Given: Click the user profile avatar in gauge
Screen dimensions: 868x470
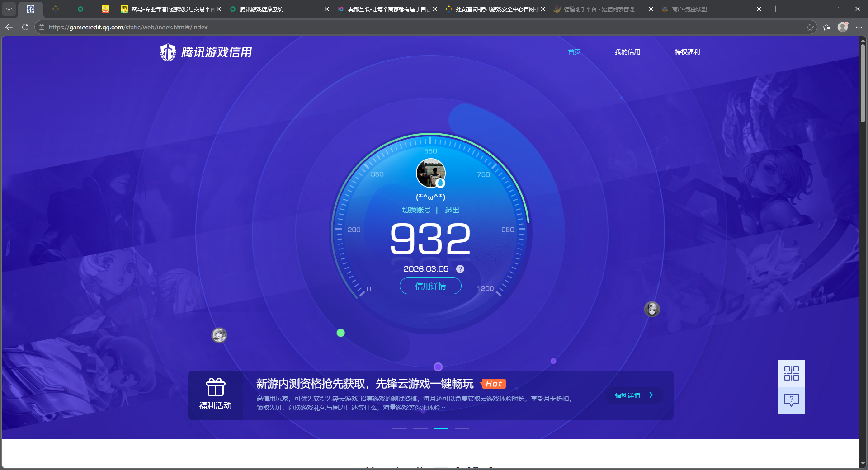Looking at the screenshot, I should coord(430,173).
